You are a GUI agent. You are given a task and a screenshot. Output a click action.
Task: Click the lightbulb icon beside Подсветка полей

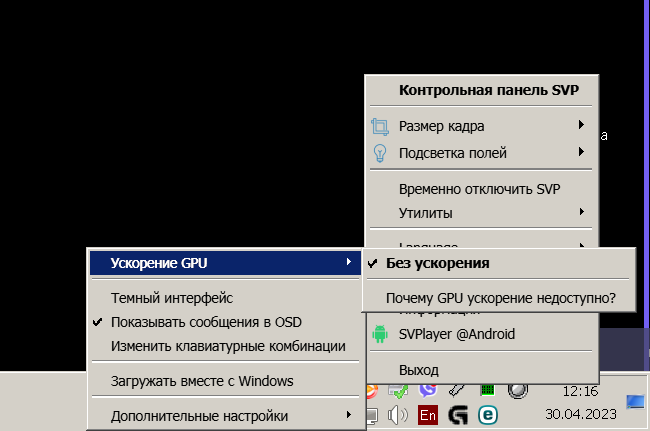[380, 153]
